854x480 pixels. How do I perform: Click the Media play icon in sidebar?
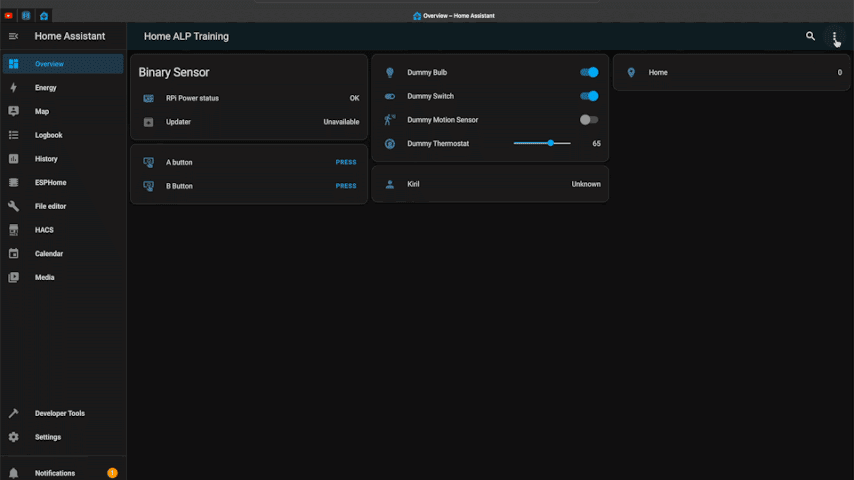click(x=14, y=277)
